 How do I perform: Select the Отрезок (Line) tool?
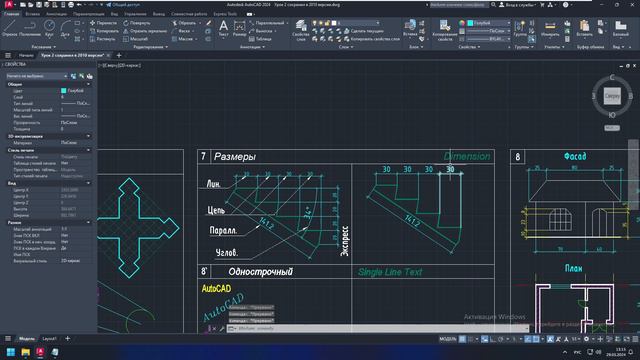click(x=9, y=28)
